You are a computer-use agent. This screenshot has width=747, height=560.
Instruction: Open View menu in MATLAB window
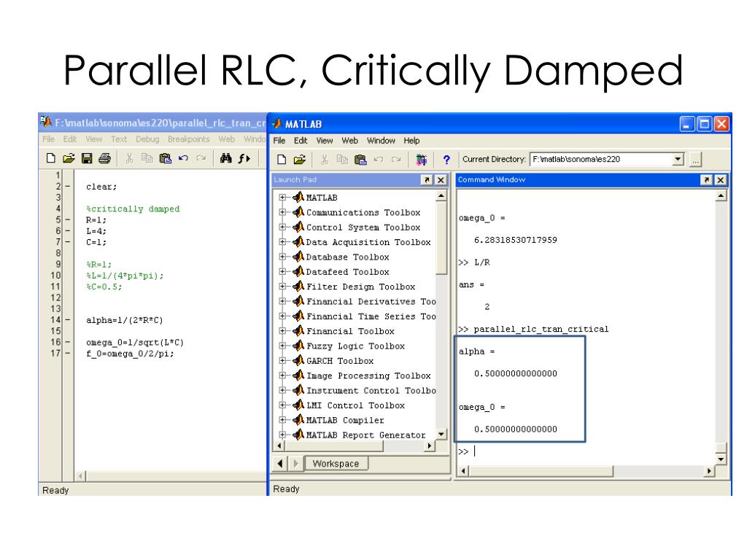[325, 141]
